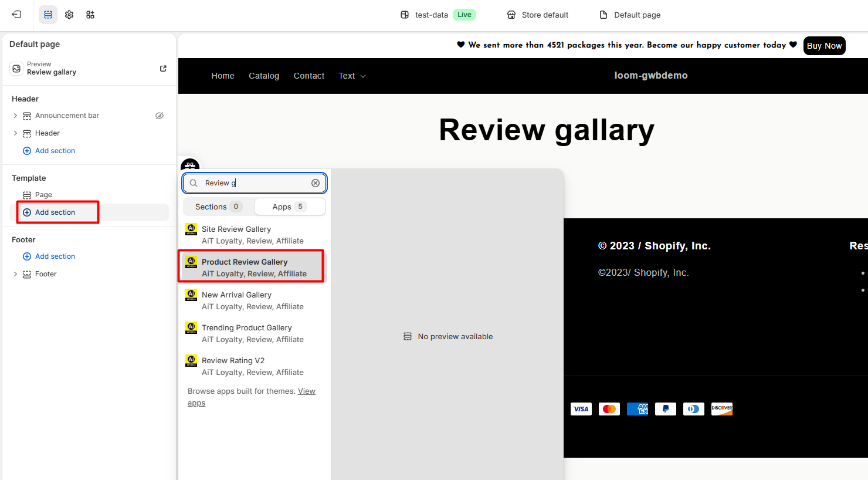Open Review gallary preview in new window

tap(163, 69)
